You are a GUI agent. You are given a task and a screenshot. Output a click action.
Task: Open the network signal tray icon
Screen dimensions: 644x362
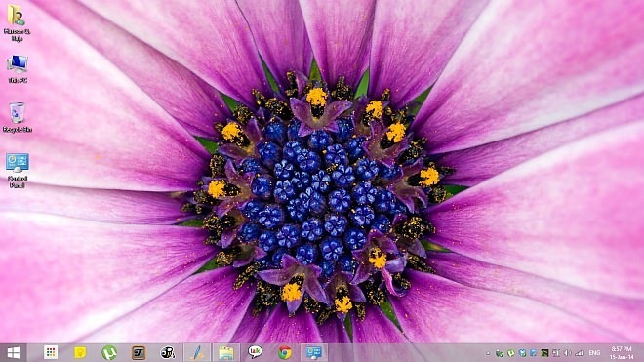point(579,353)
